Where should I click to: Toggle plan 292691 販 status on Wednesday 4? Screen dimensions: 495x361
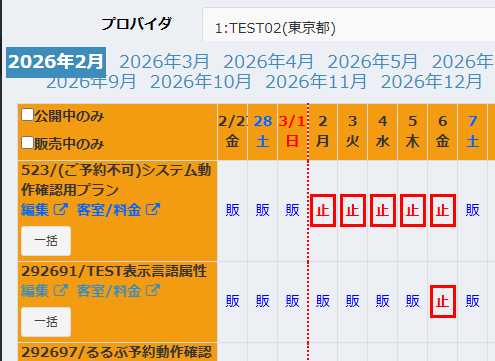click(383, 301)
